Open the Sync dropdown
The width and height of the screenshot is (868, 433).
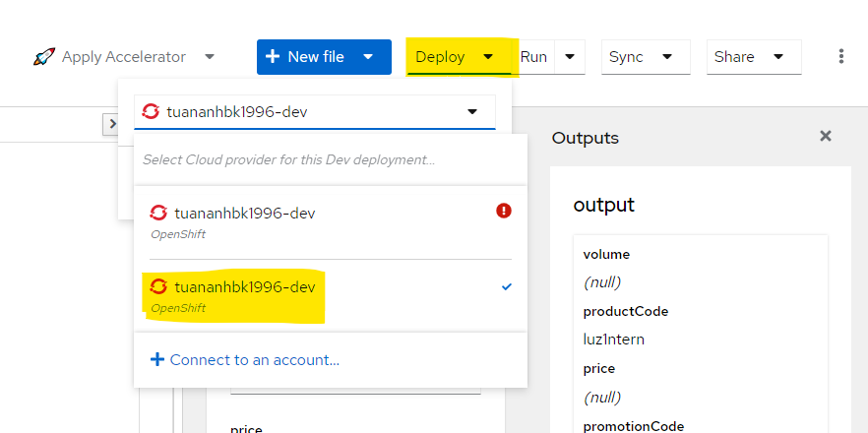click(646, 57)
